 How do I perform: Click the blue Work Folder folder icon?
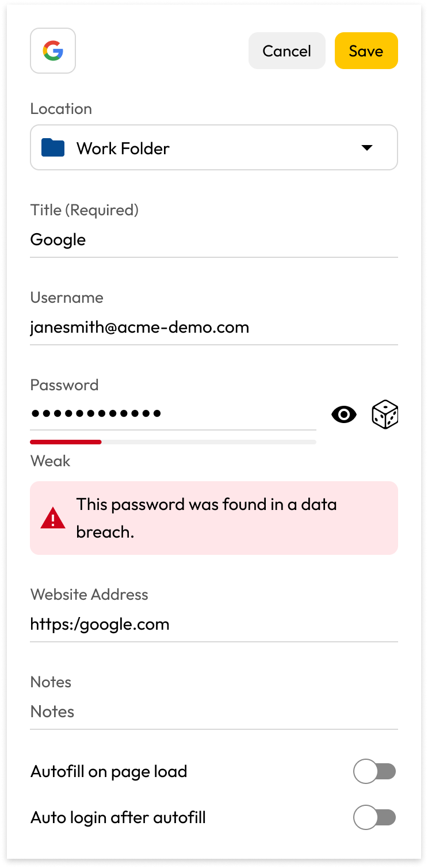[x=53, y=147]
